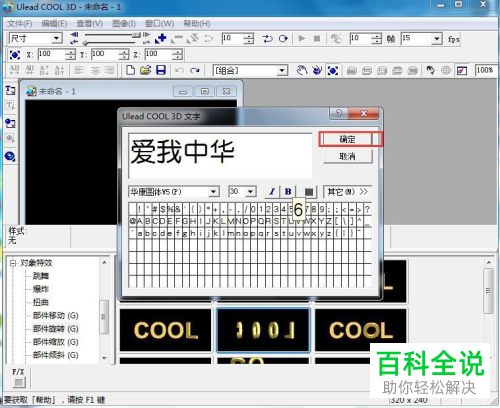Open the 窗口(W) menu
This screenshot has height=408, width=500.
pos(160,24)
